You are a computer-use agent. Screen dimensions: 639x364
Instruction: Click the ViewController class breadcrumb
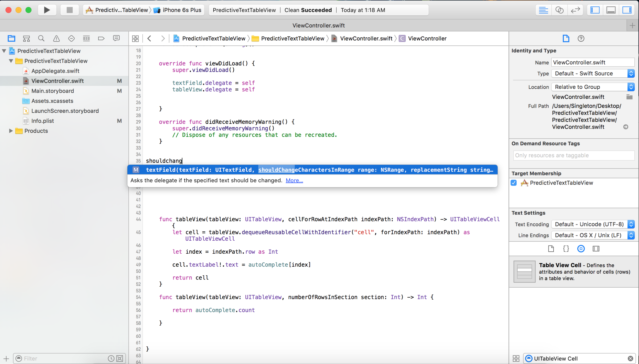point(423,39)
